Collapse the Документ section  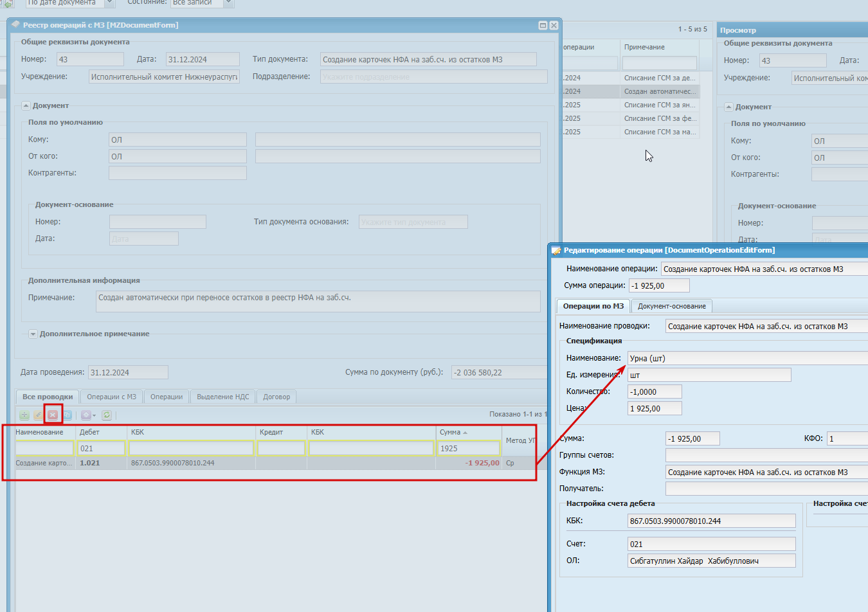26,105
